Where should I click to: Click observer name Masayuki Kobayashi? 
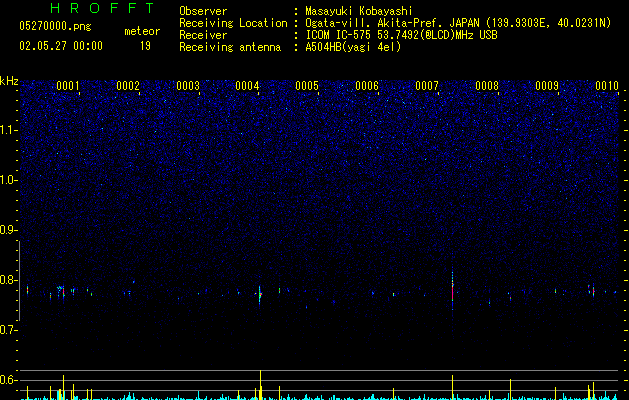359,11
